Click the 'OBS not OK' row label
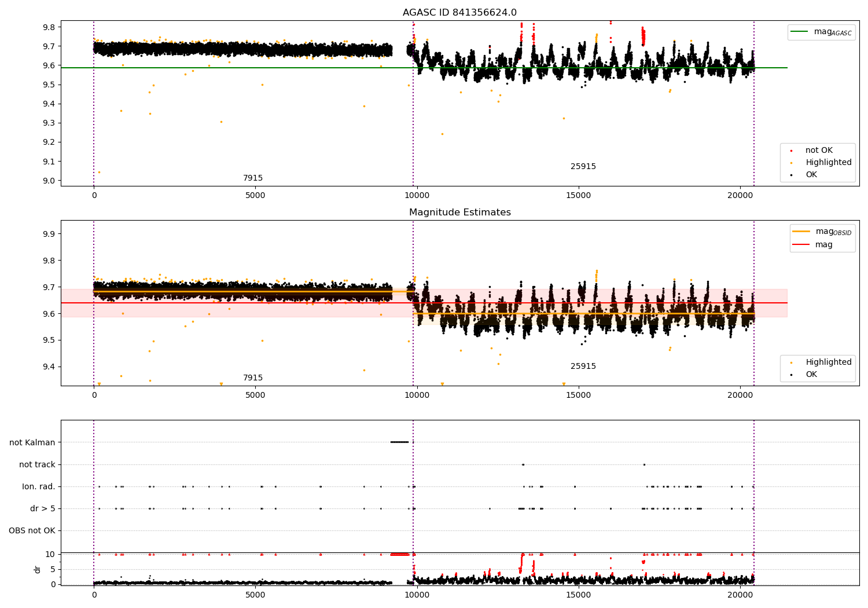 click(32, 531)
